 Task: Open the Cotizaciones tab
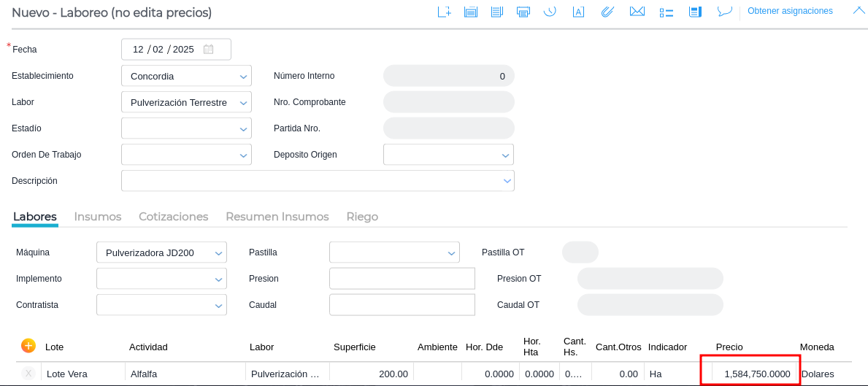[x=173, y=217]
